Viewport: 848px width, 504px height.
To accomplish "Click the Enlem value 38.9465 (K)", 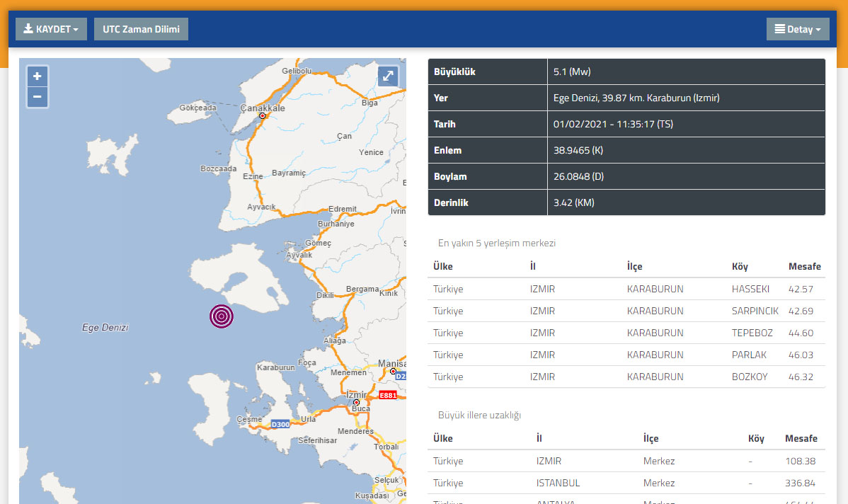I will (578, 150).
